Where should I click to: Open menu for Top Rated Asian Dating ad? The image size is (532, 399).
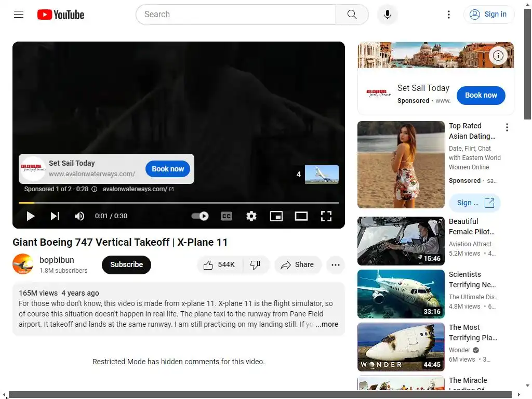pos(507,127)
